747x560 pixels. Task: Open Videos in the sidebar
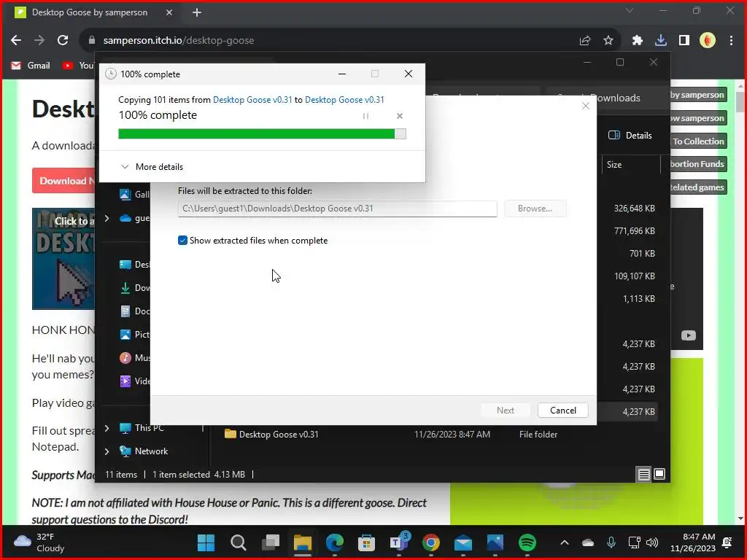pyautogui.click(x=135, y=381)
